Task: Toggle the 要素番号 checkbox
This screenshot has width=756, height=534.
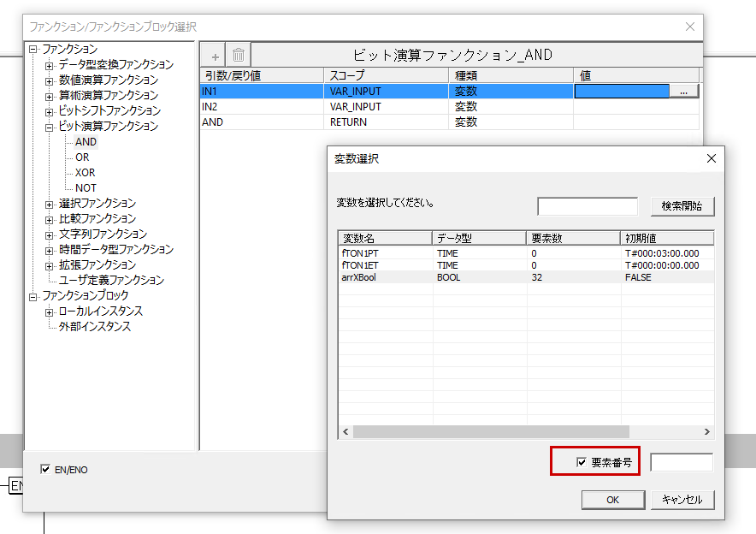Action: click(582, 462)
